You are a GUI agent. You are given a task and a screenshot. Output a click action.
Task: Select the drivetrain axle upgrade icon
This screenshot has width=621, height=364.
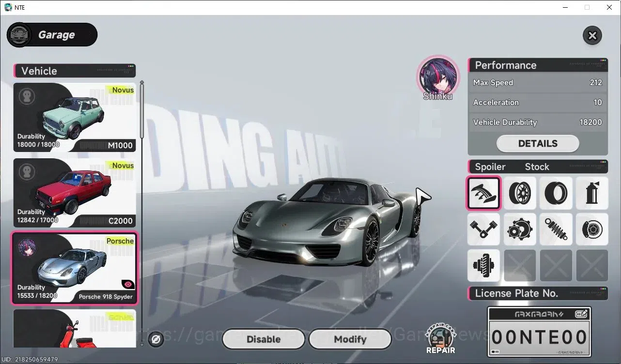click(x=483, y=265)
